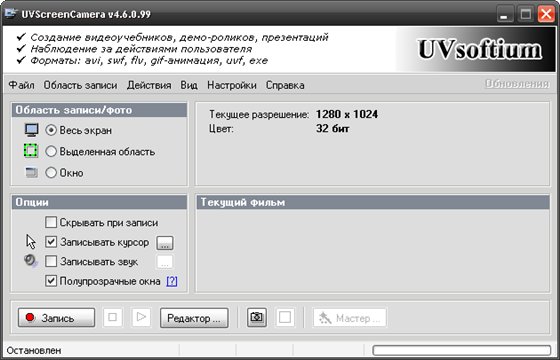The width and height of the screenshot is (560, 360).
Task: Click the 1280 x 1024 resolution value
Action: click(347, 114)
